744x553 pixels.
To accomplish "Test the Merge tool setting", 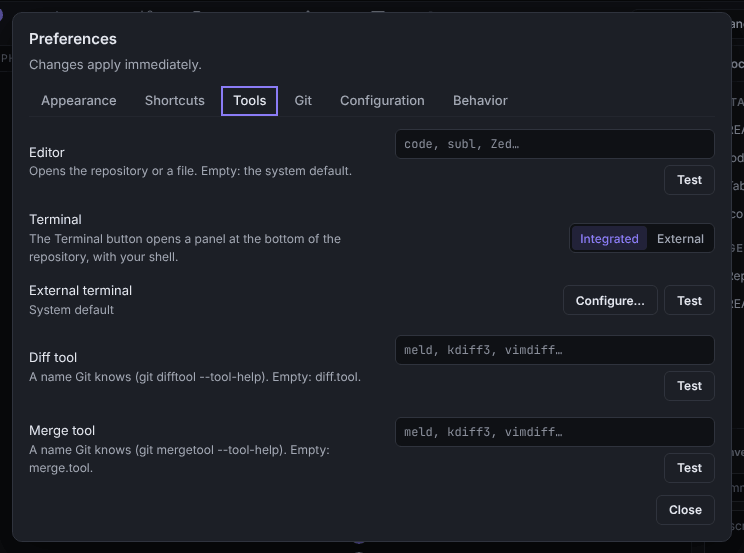I will click(x=689, y=468).
